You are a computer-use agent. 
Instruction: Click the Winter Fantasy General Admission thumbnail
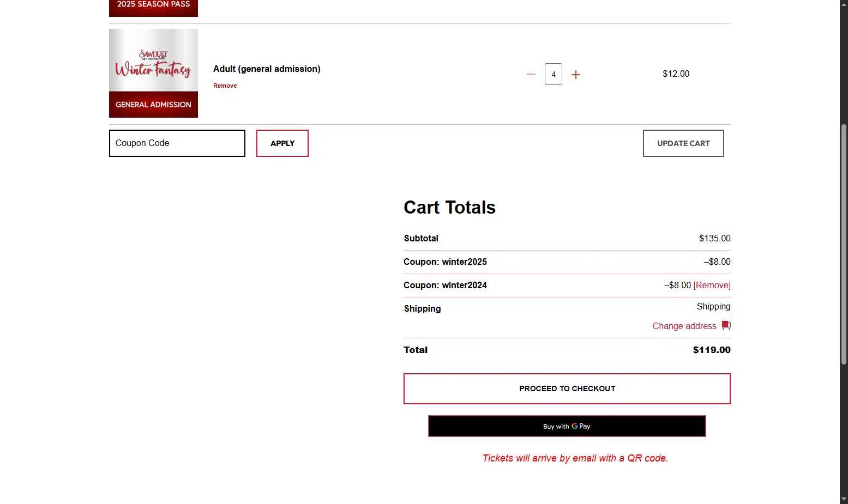[x=153, y=73]
